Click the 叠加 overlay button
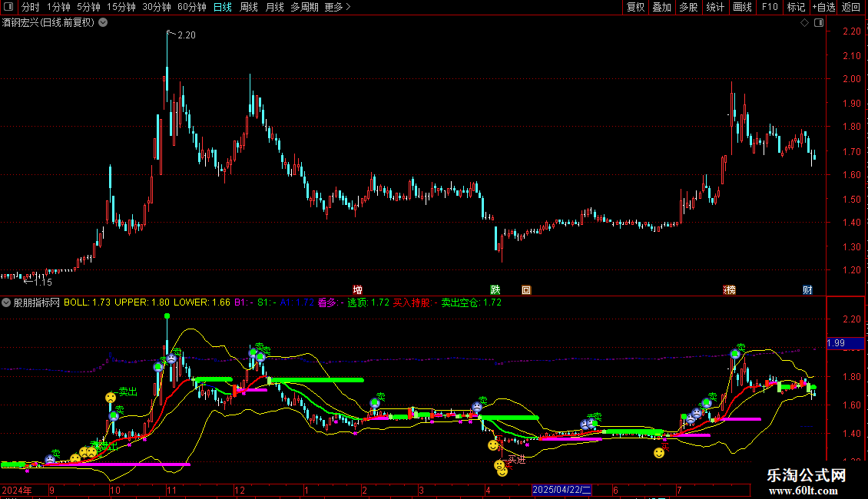Image resolution: width=868 pixels, height=499 pixels. click(662, 7)
